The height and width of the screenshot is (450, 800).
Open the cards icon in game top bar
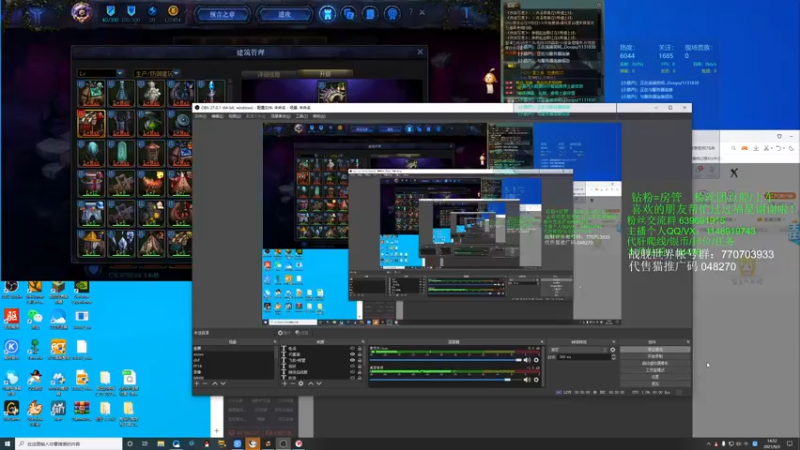(349, 14)
